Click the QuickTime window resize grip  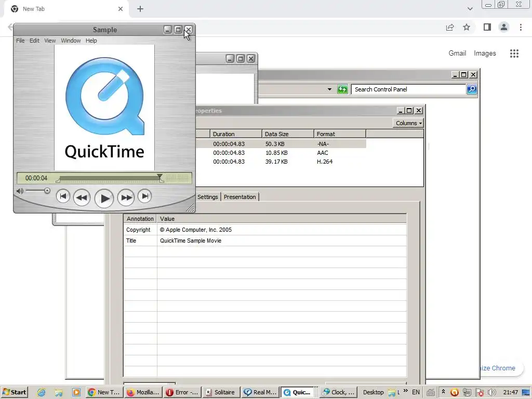pyautogui.click(x=191, y=208)
